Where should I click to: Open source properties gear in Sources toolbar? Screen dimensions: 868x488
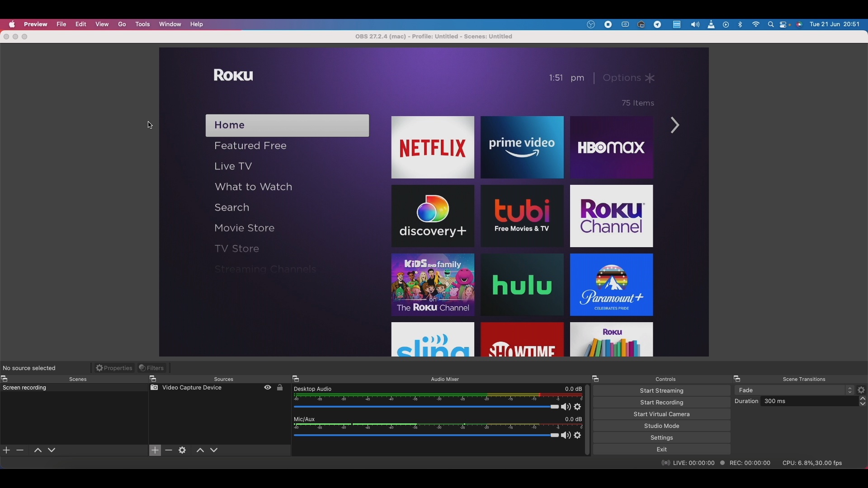pos(183,450)
